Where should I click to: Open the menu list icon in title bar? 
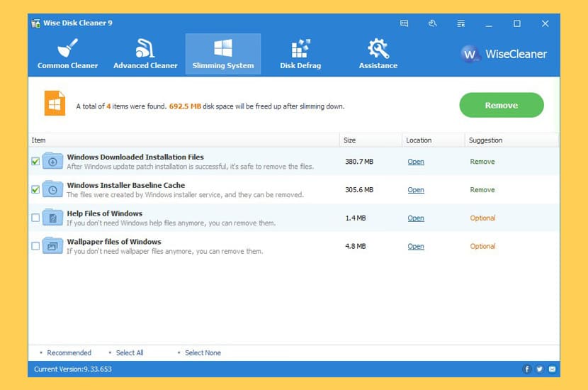(x=461, y=23)
